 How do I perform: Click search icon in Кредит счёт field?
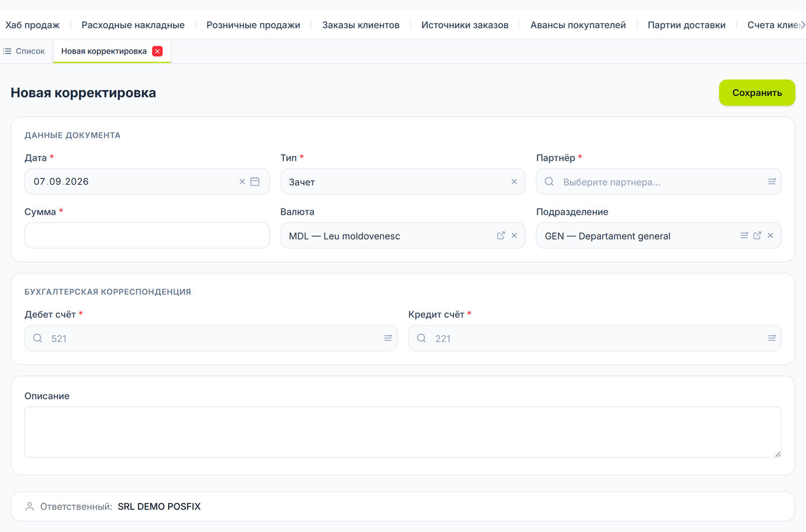421,338
